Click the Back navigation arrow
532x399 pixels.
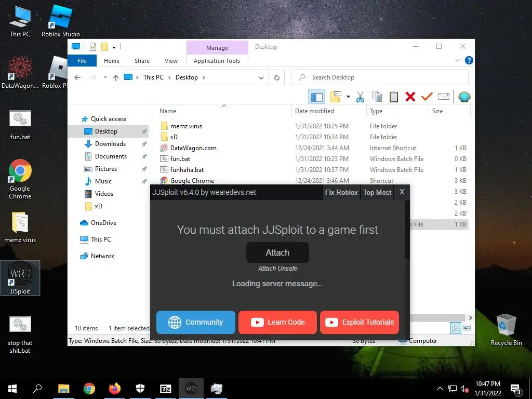(x=77, y=78)
